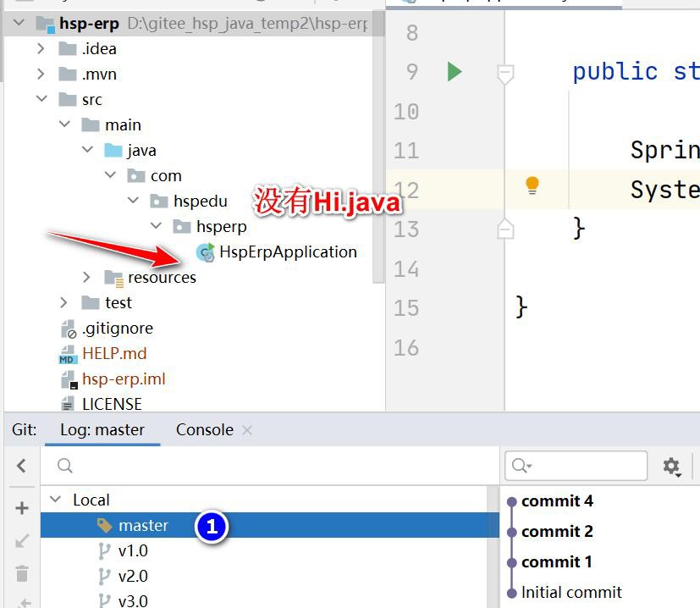Image resolution: width=700 pixels, height=608 pixels.
Task: Switch to the Console tab
Action: click(204, 429)
